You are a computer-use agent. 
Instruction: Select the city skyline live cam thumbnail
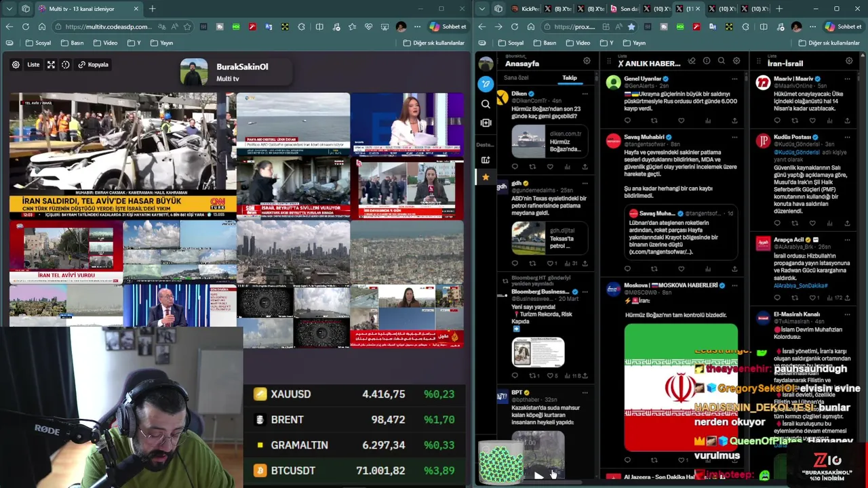(x=293, y=252)
